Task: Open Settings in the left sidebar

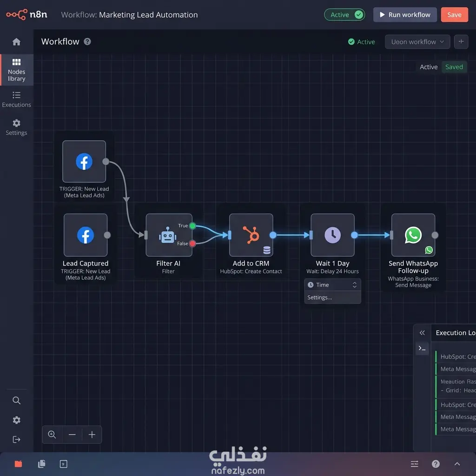Action: (x=16, y=127)
